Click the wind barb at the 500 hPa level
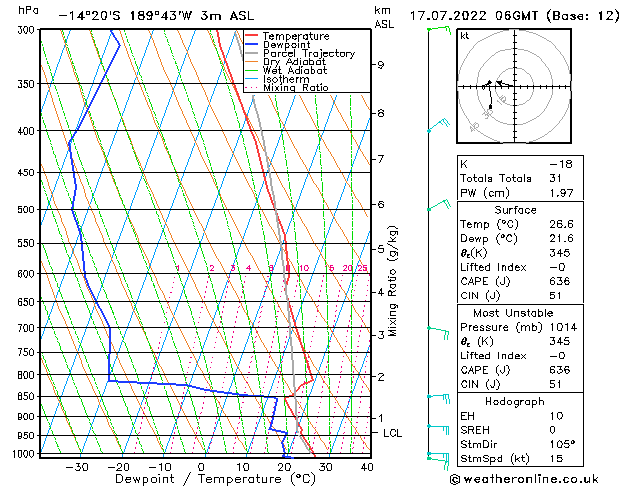629x486 pixels. point(439,205)
